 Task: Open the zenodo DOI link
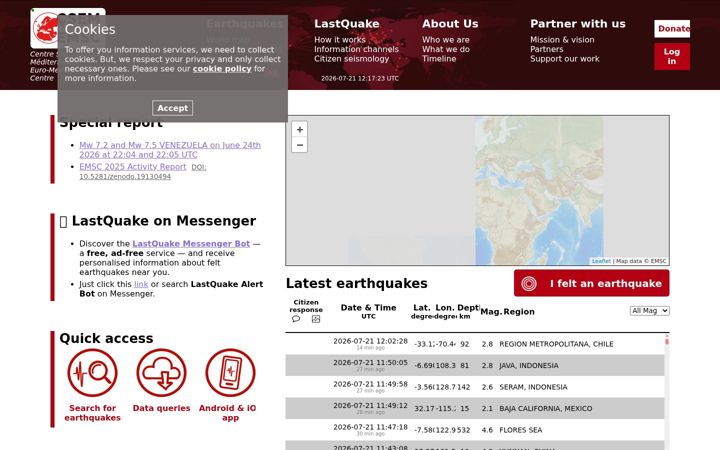point(143,172)
